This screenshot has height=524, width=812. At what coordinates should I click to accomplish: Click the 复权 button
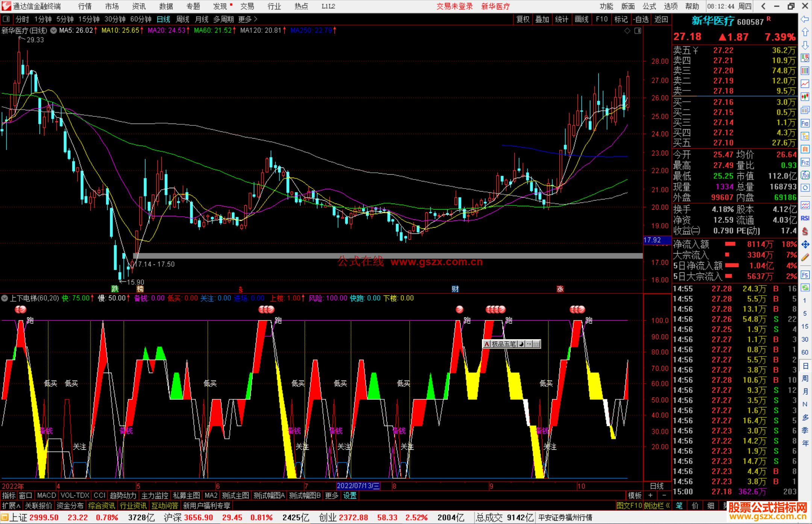pyautogui.click(x=523, y=19)
